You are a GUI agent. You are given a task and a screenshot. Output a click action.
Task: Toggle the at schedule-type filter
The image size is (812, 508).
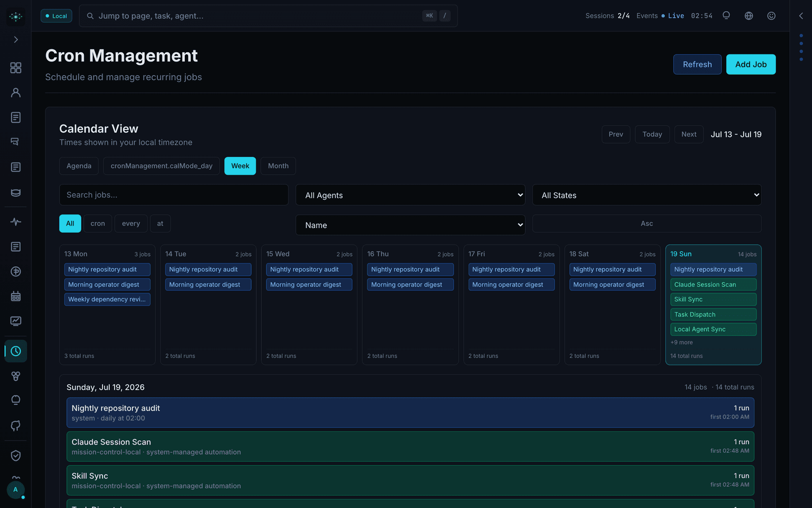(x=160, y=224)
